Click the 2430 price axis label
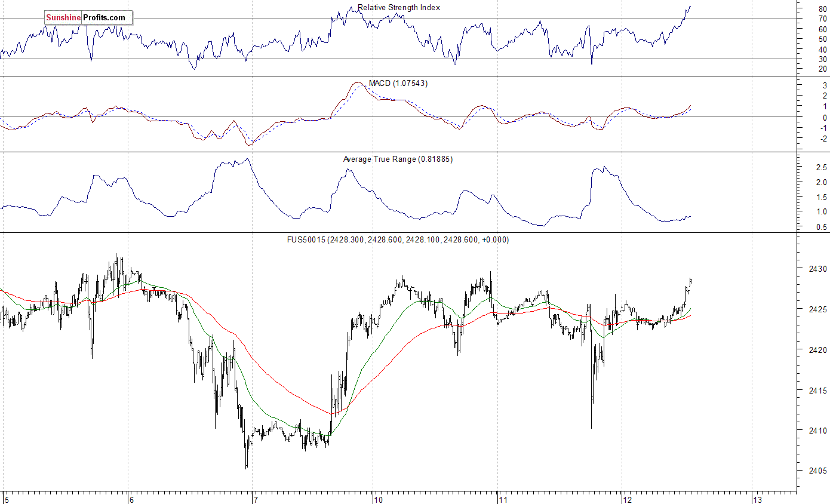This screenshot has width=830, height=504. (819, 269)
